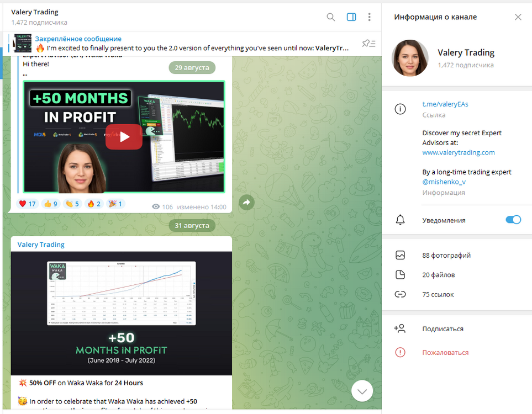
Task: Click the 29 августа date badge
Action: coord(192,67)
